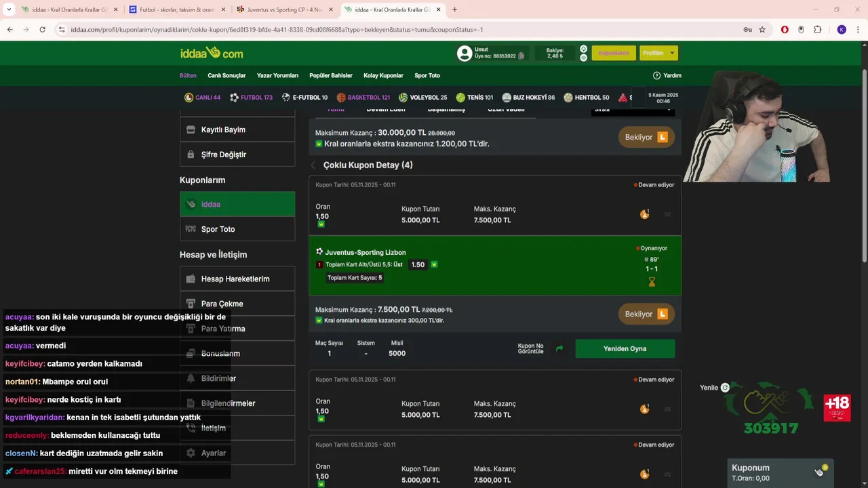Open Yazar Yorumları menu
Image resolution: width=868 pixels, height=488 pixels.
point(277,75)
